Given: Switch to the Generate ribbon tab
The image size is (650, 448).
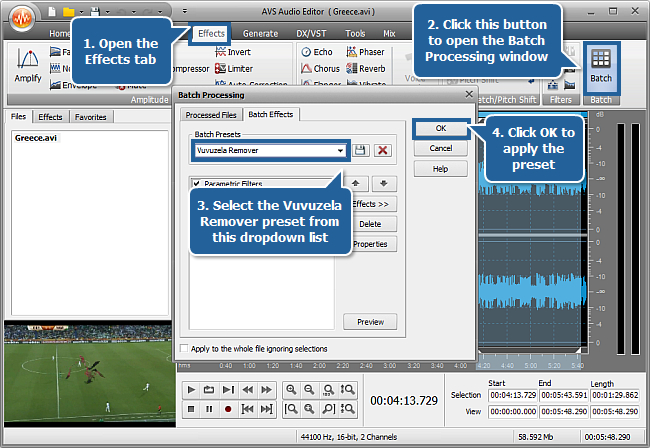Looking at the screenshot, I should pos(260,34).
